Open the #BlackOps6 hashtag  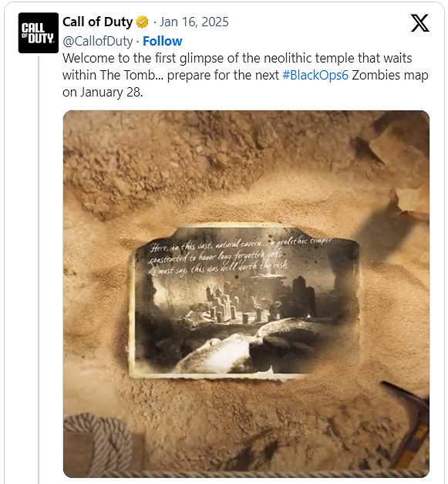[315, 75]
